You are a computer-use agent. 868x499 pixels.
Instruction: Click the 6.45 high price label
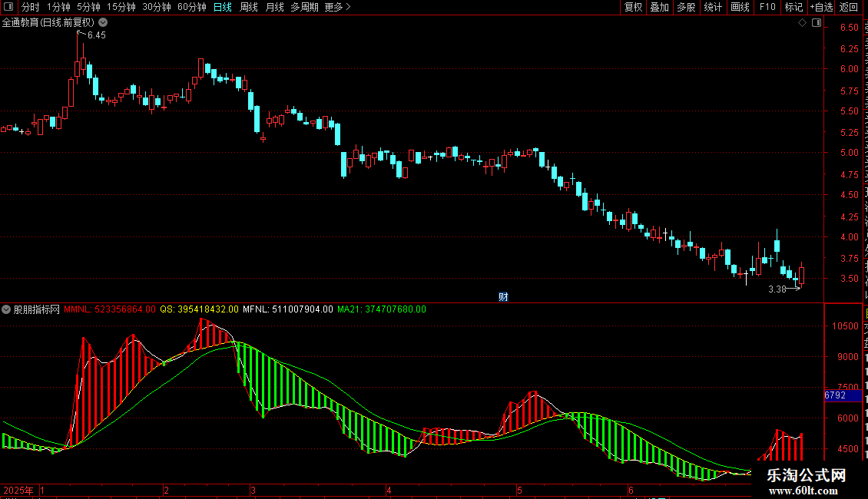point(96,35)
